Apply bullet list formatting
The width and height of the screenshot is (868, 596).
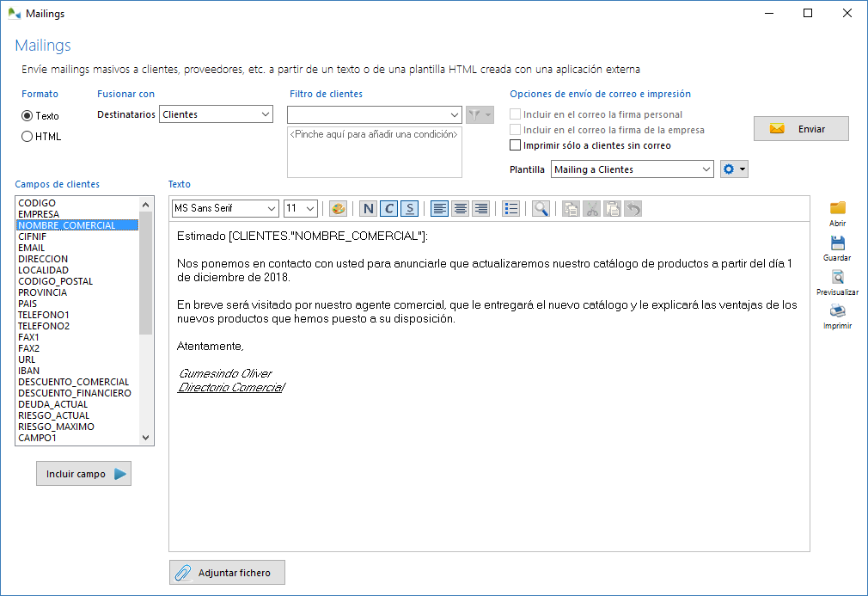[x=511, y=209]
